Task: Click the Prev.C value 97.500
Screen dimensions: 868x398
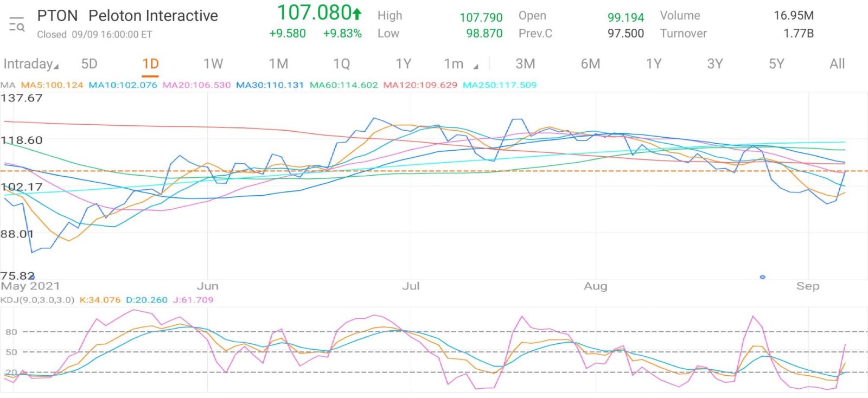Action: click(626, 34)
